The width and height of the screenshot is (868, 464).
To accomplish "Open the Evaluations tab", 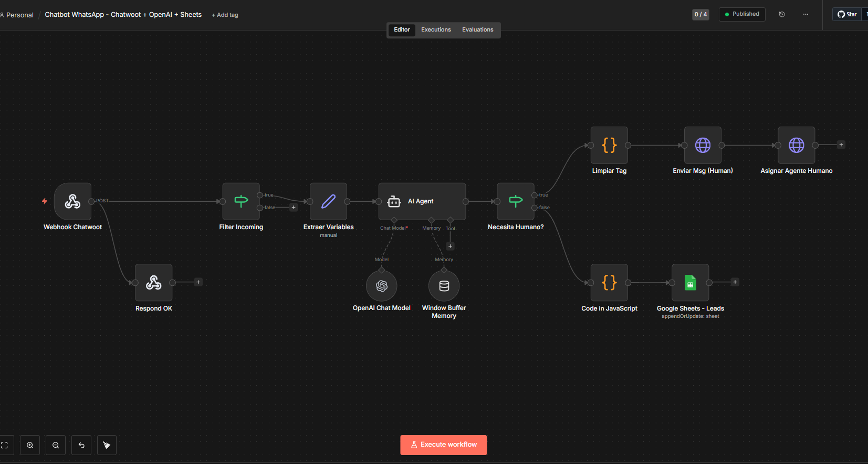I will click(478, 30).
